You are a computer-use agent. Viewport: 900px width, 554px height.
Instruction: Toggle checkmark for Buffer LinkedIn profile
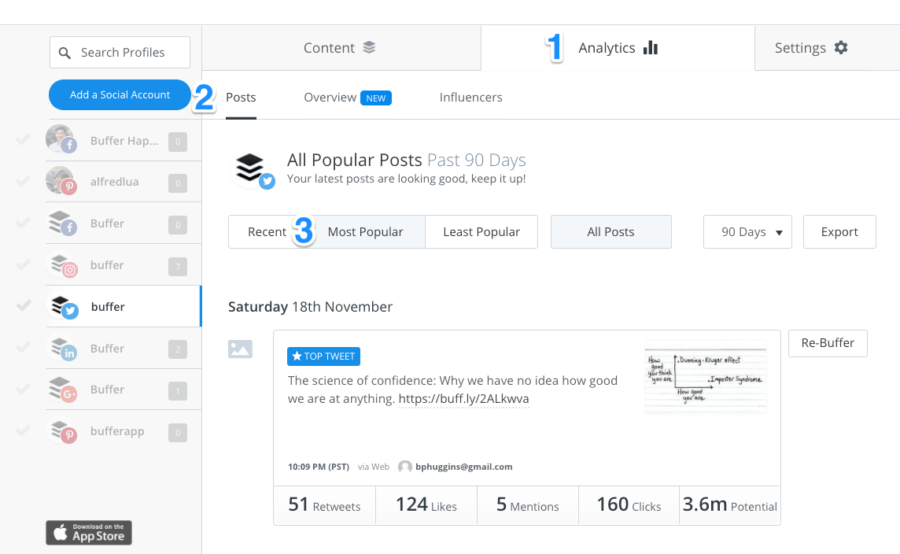tap(23, 347)
